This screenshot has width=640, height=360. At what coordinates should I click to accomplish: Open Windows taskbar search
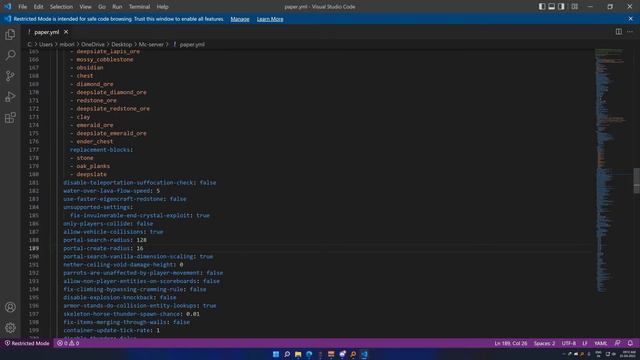click(x=287, y=354)
